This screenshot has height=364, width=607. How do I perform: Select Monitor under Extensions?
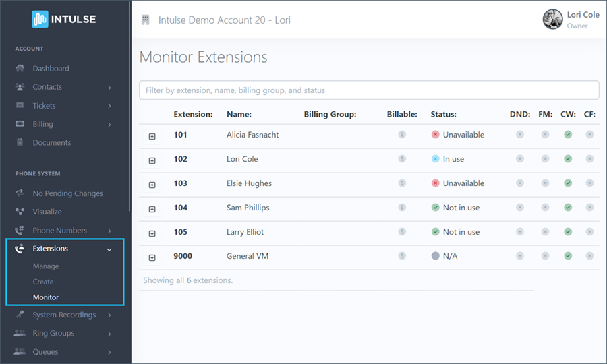(46, 297)
